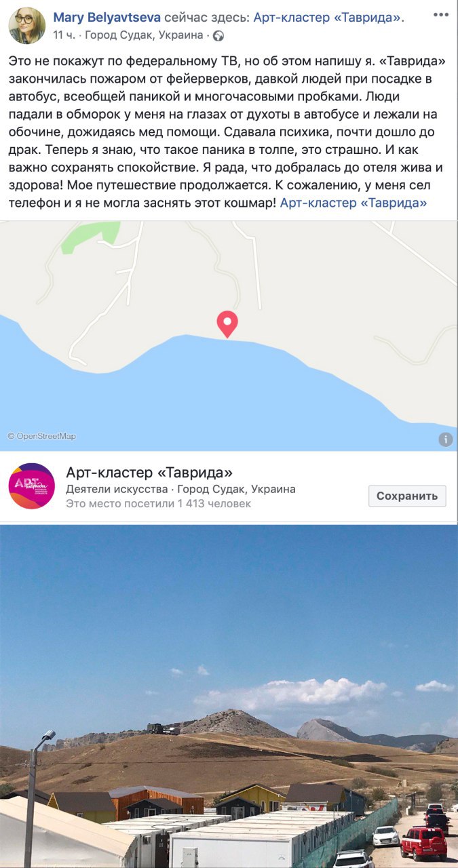Save the place with Сохранить button

pos(407,496)
